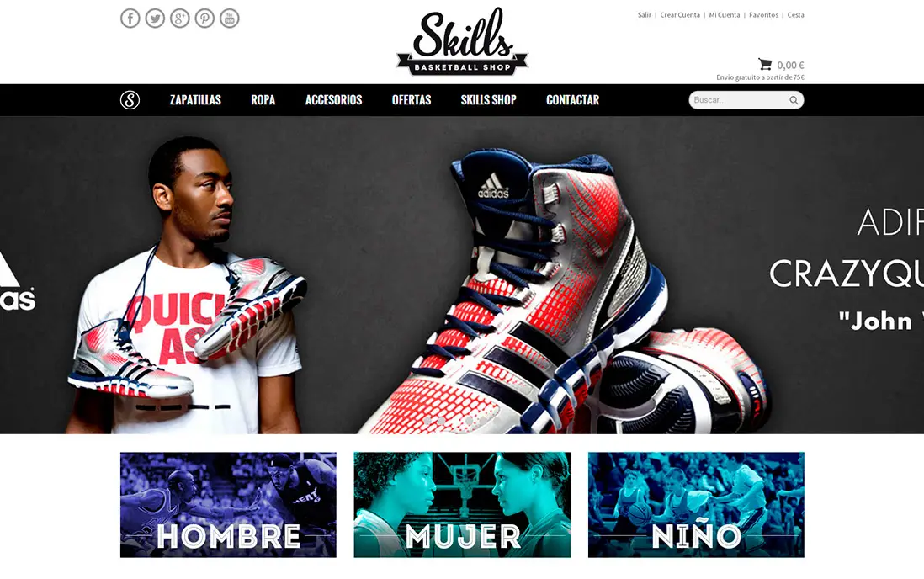Open the Pinterest social icon
The height and width of the screenshot is (579, 924).
[x=204, y=19]
